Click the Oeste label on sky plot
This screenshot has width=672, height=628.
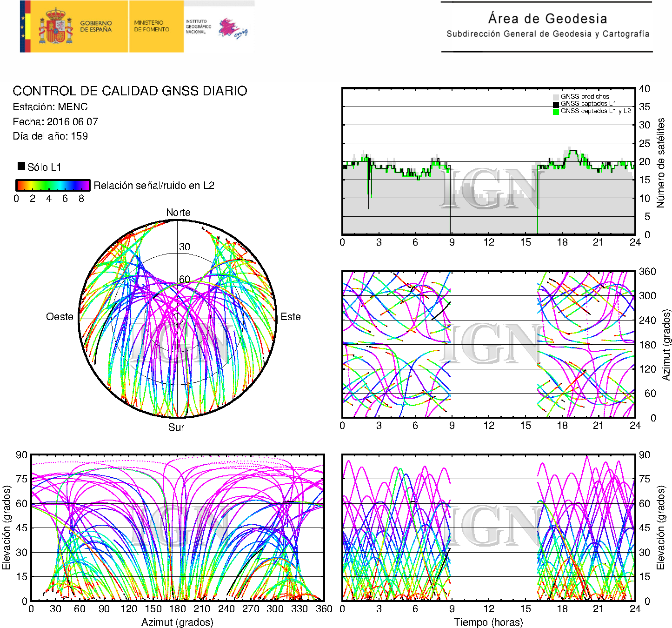(x=60, y=317)
